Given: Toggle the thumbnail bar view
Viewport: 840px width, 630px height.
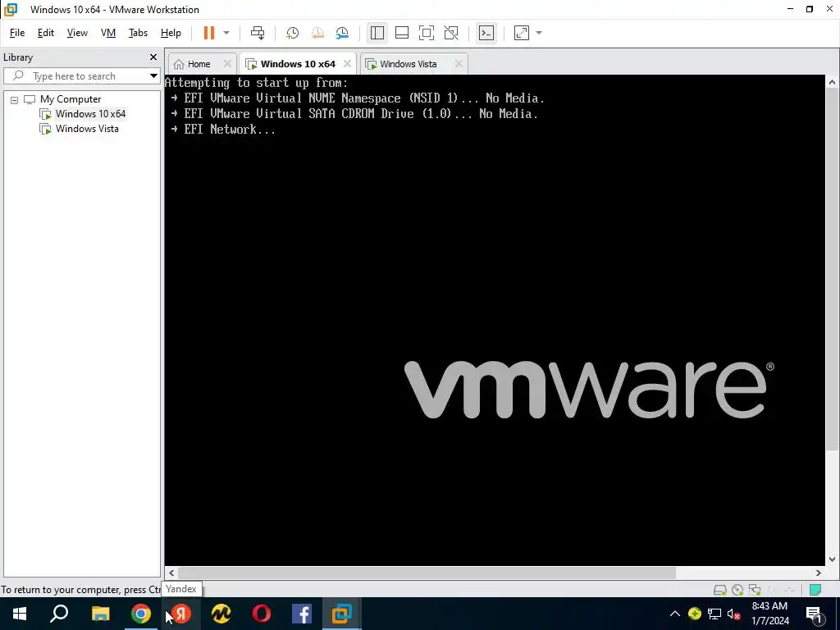Looking at the screenshot, I should [402, 33].
